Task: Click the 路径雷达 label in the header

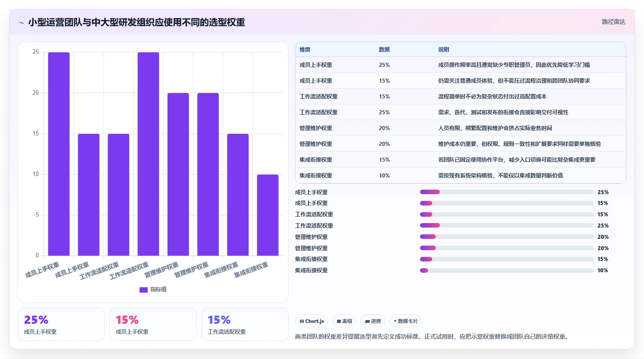Action: (613, 22)
